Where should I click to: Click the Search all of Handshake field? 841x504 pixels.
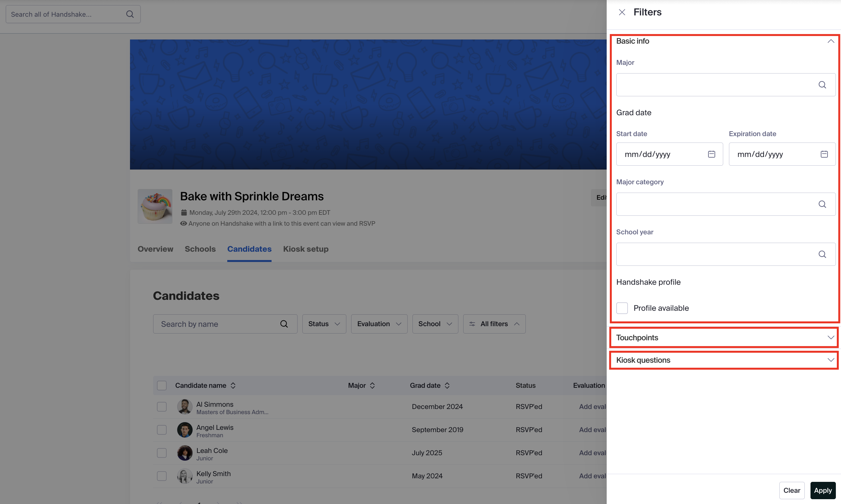(x=73, y=14)
